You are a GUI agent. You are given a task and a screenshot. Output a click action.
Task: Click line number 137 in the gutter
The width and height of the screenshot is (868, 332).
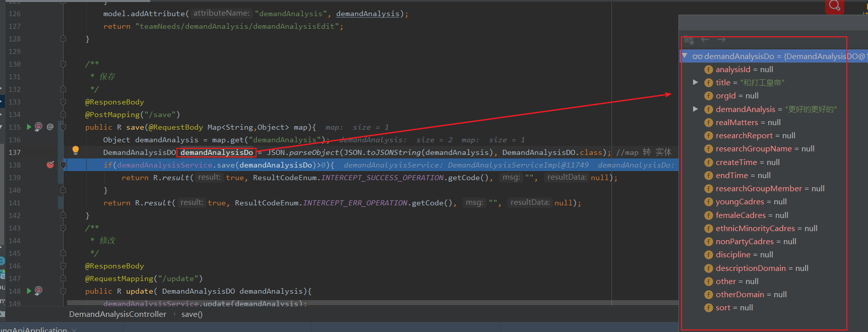[x=15, y=152]
